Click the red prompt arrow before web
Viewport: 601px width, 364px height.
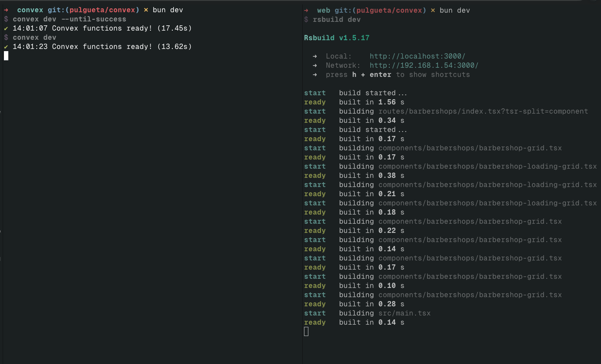pyautogui.click(x=306, y=10)
